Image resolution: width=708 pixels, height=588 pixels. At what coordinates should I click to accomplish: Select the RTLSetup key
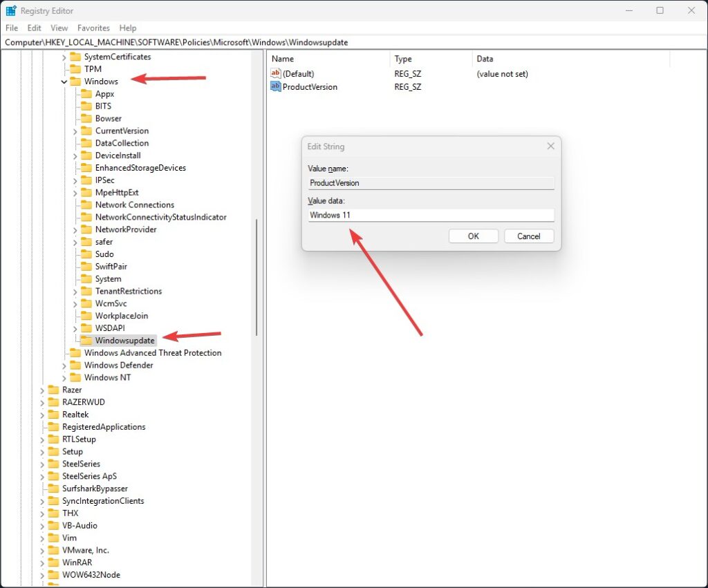[79, 439]
